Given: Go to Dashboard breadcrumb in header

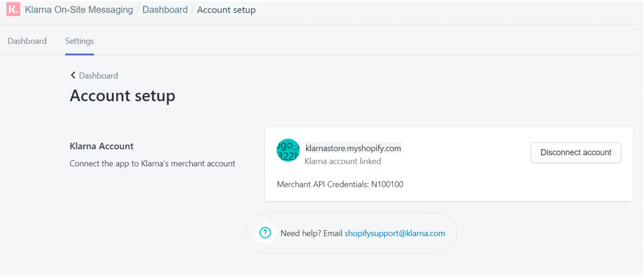Looking at the screenshot, I should click(x=165, y=10).
